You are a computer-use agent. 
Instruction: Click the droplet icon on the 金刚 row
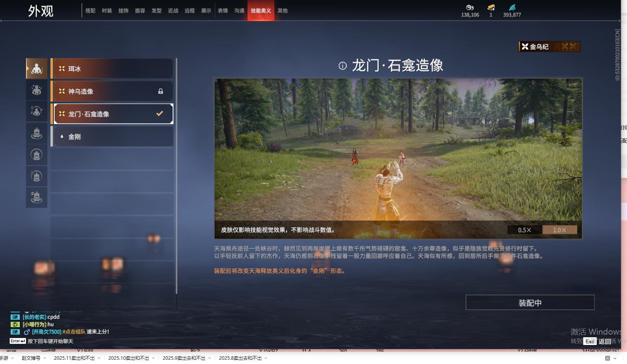[62, 136]
